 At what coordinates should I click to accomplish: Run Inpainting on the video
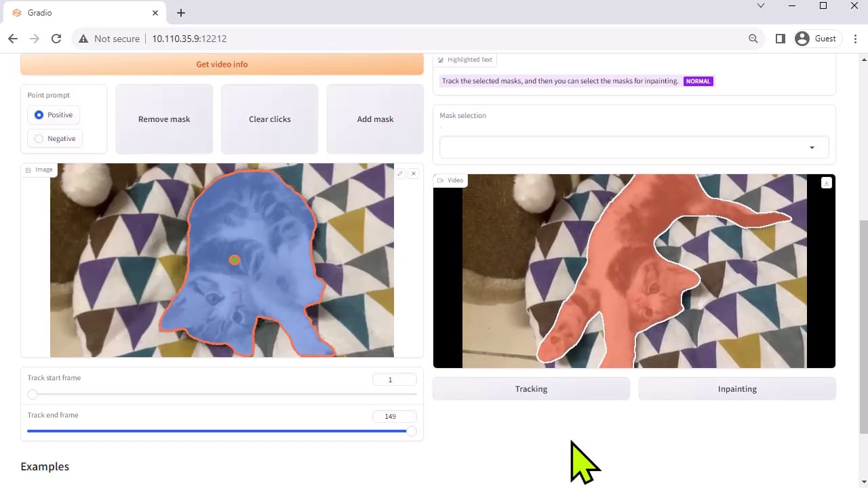tap(737, 389)
